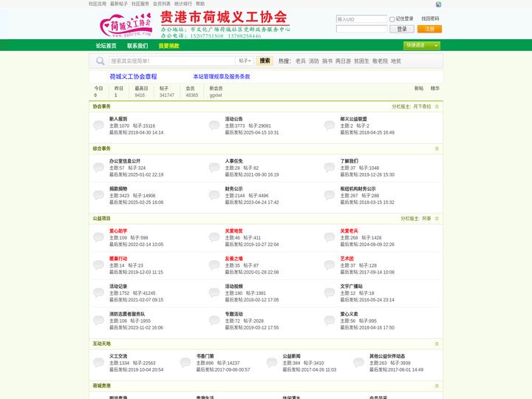This screenshot has height=399, width=532.
Task: Click the speech bubble icon beside 消防志愿者服务队
Action: point(99,321)
